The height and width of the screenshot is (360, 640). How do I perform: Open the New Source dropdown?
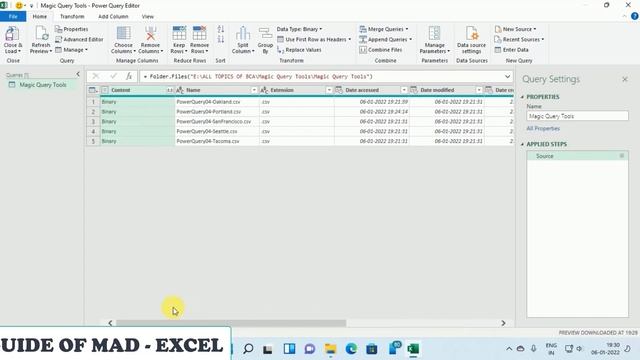[x=515, y=29]
